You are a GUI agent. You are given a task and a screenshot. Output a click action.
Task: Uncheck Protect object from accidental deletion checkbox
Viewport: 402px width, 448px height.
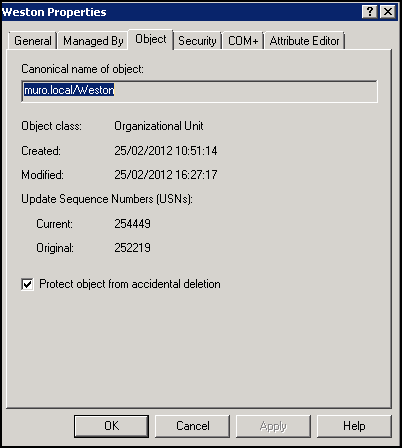(x=27, y=284)
